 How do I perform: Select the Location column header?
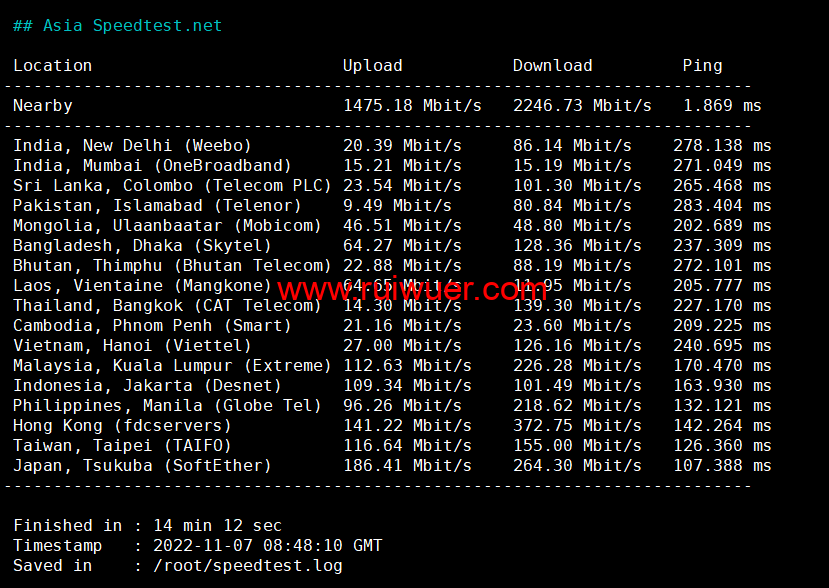point(52,66)
